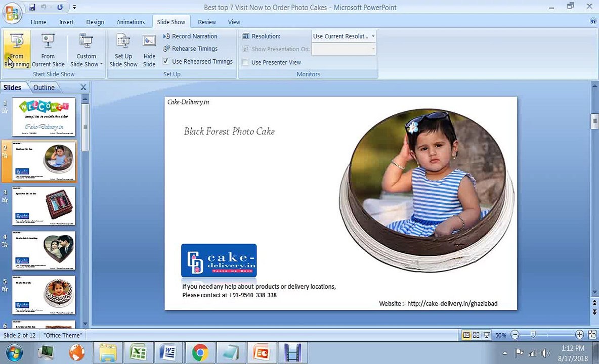Open Set Up Slide Show dialog

tap(123, 51)
